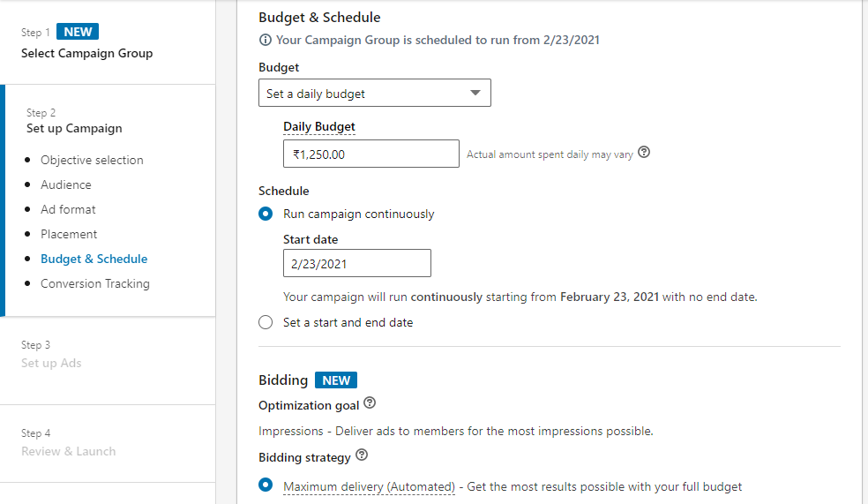Select Run campaign continuously option
Image resolution: width=868 pixels, height=504 pixels.
266,214
